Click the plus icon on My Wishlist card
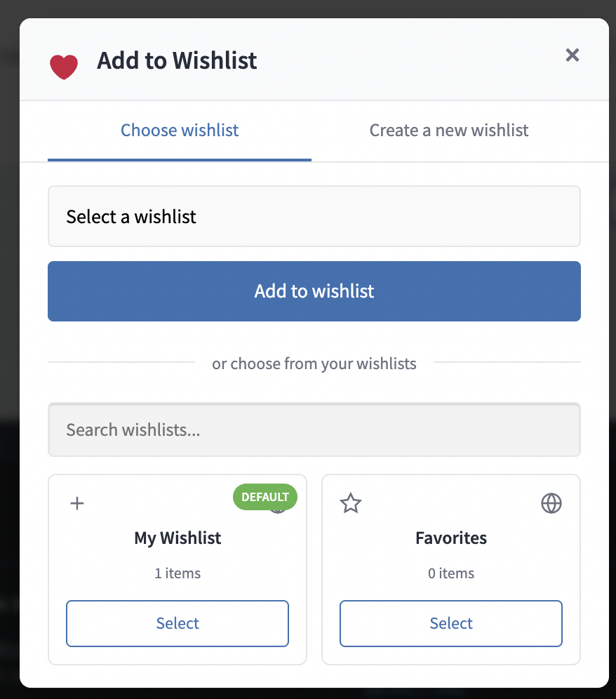This screenshot has height=699, width=616. (76, 503)
